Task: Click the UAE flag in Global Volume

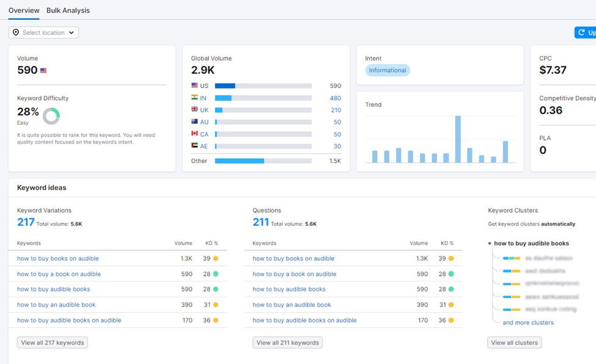Action: (194, 146)
